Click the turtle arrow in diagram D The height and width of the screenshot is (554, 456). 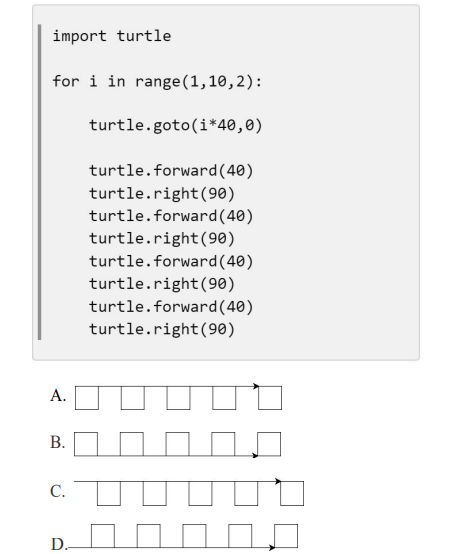tap(272, 547)
